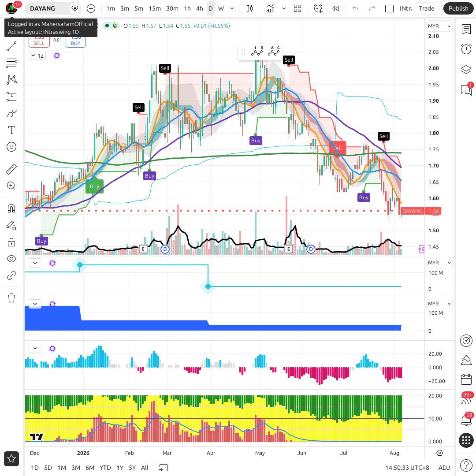The image size is (476, 476).
Task: Open the time interval chevron dropdown
Action: click(232, 8)
